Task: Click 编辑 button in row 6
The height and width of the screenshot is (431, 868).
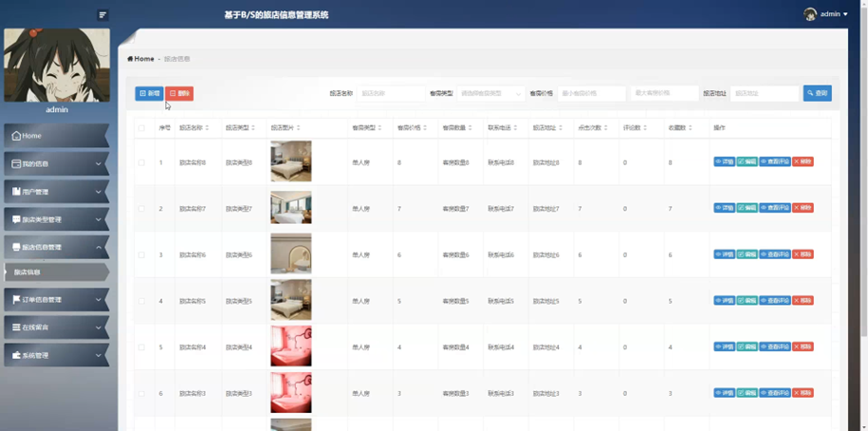Action: (747, 393)
